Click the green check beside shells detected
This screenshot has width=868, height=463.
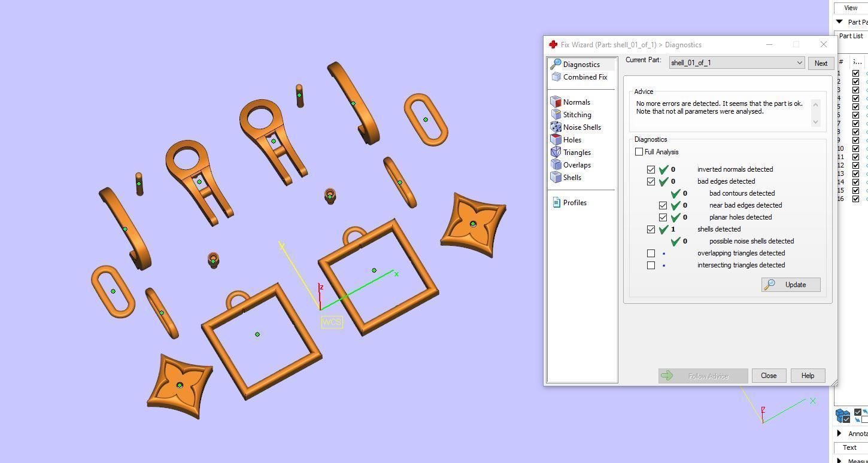point(663,230)
